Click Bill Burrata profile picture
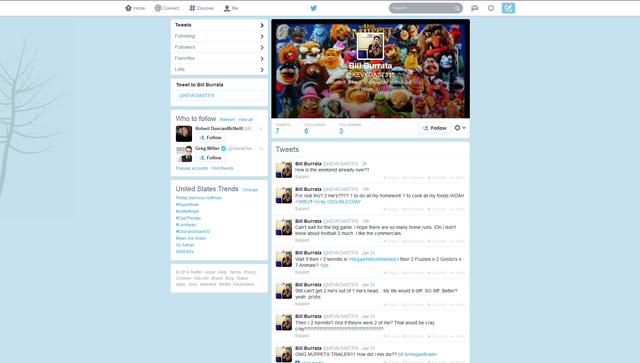 (370, 46)
